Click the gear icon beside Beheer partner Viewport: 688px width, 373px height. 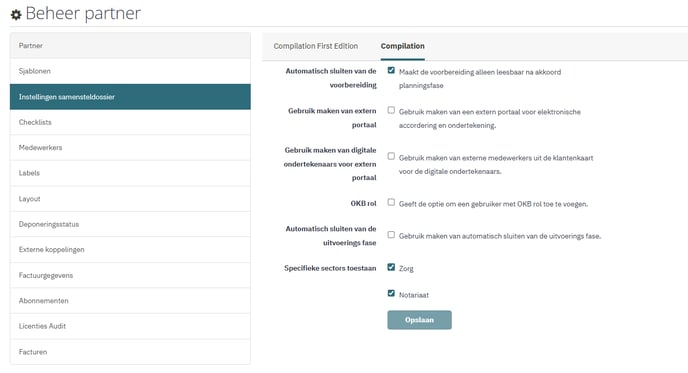[x=16, y=15]
